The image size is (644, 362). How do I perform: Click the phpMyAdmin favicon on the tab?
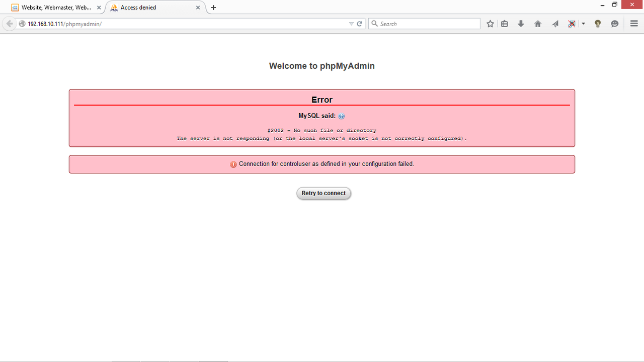click(114, 8)
